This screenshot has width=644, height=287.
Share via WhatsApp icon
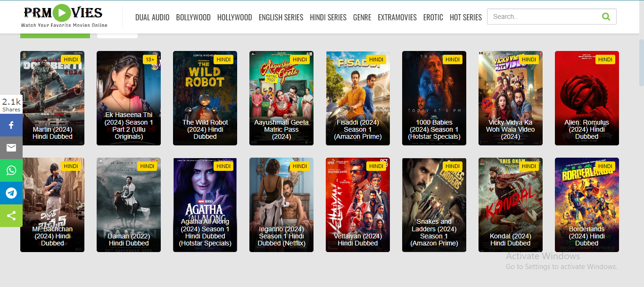[x=11, y=170]
